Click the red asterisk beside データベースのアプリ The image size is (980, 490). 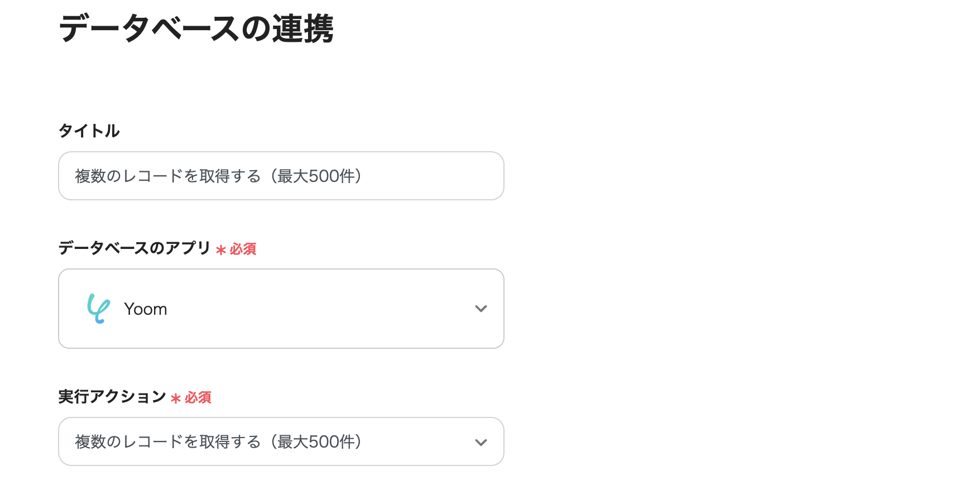(221, 249)
